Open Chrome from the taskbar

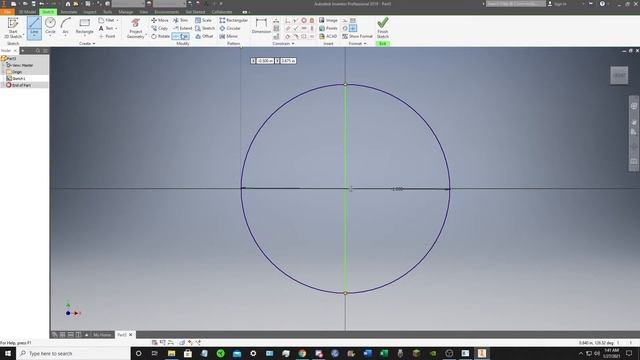[302, 353]
